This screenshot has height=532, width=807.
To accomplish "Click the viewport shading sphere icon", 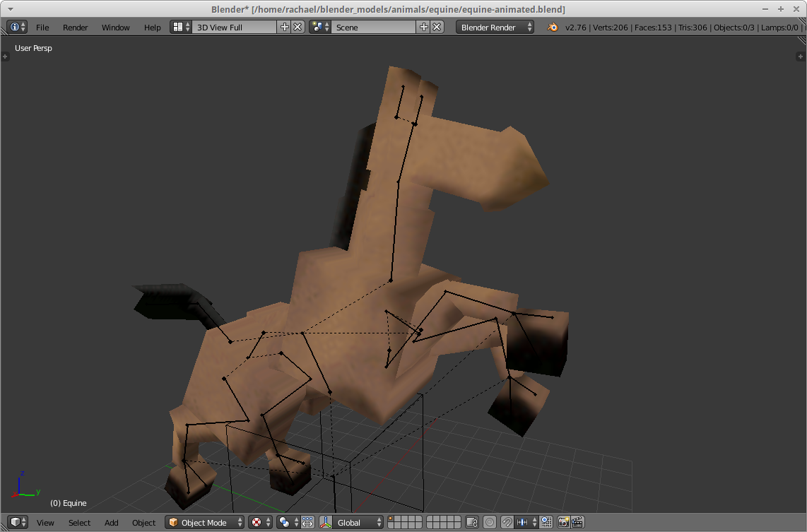I will tap(256, 522).
